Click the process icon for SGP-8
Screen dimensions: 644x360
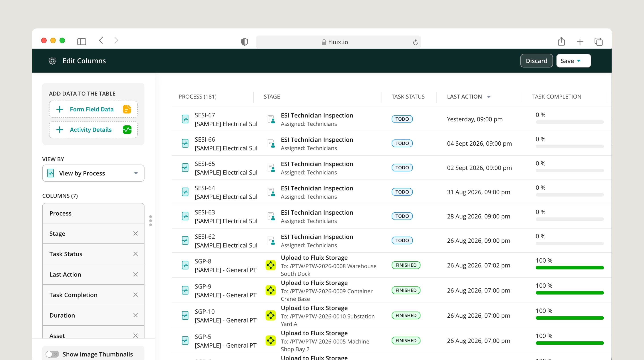tap(185, 265)
